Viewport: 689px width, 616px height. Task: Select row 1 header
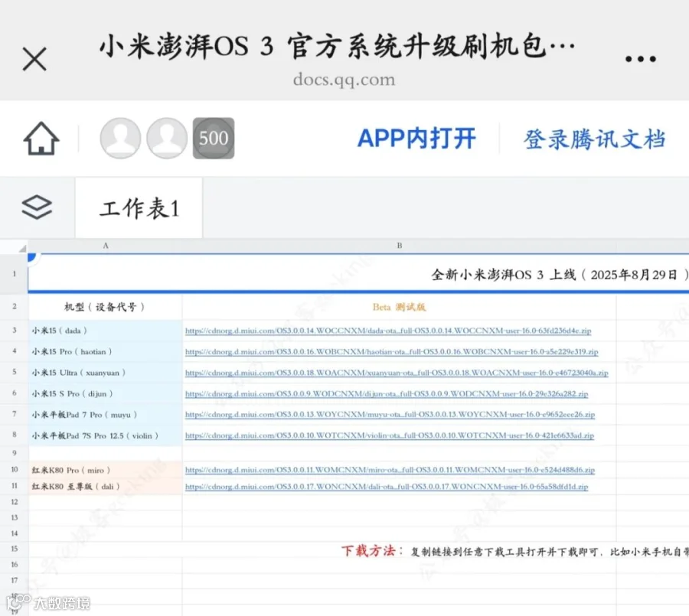coord(14,274)
